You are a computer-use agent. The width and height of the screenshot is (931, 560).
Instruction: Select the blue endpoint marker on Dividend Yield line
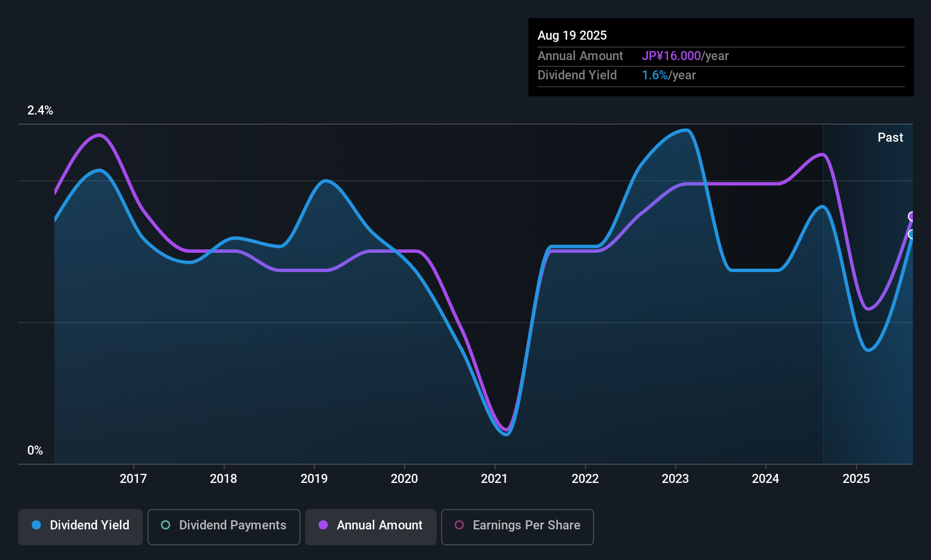[912, 234]
